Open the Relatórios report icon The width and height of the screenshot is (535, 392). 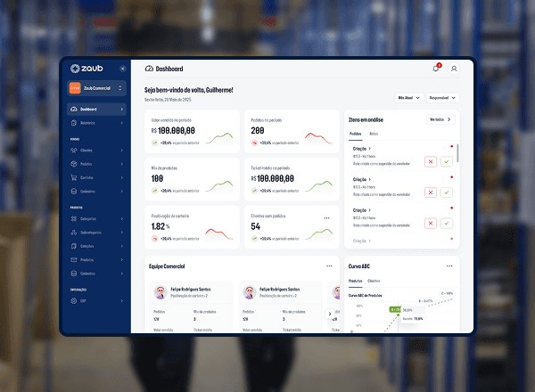coord(74,123)
